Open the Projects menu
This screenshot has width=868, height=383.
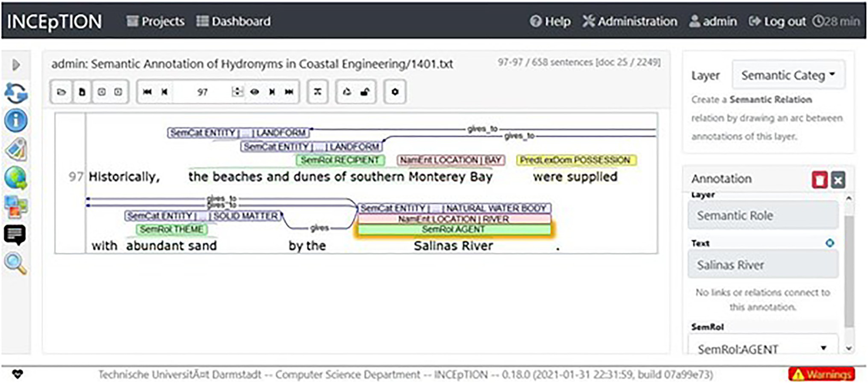click(x=156, y=21)
